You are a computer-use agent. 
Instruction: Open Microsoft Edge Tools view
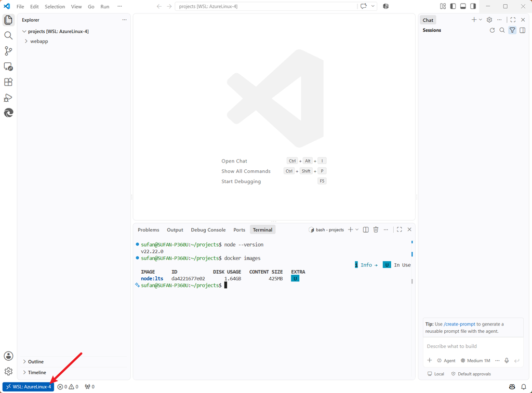8,113
